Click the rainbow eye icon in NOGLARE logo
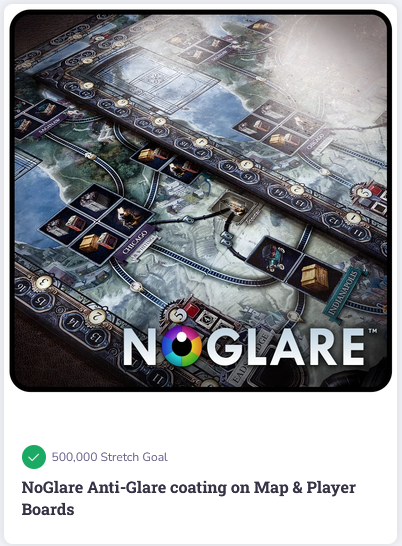Viewport: 402px width, 546px height. [181, 346]
